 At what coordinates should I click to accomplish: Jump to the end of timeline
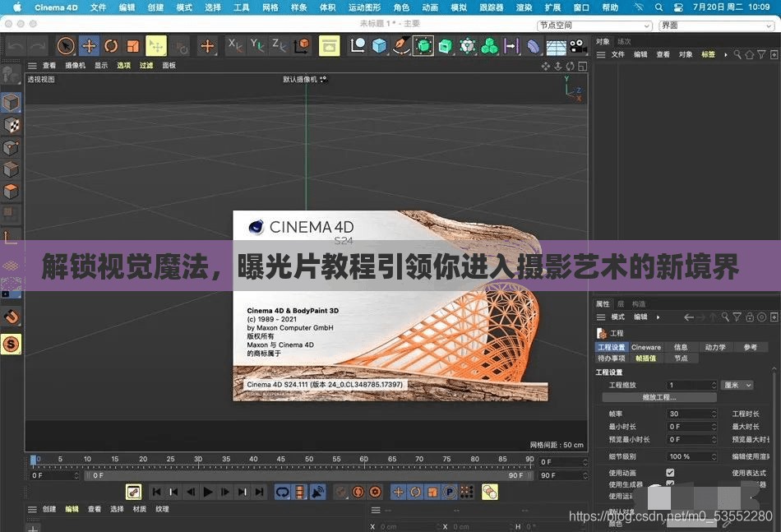(259, 493)
